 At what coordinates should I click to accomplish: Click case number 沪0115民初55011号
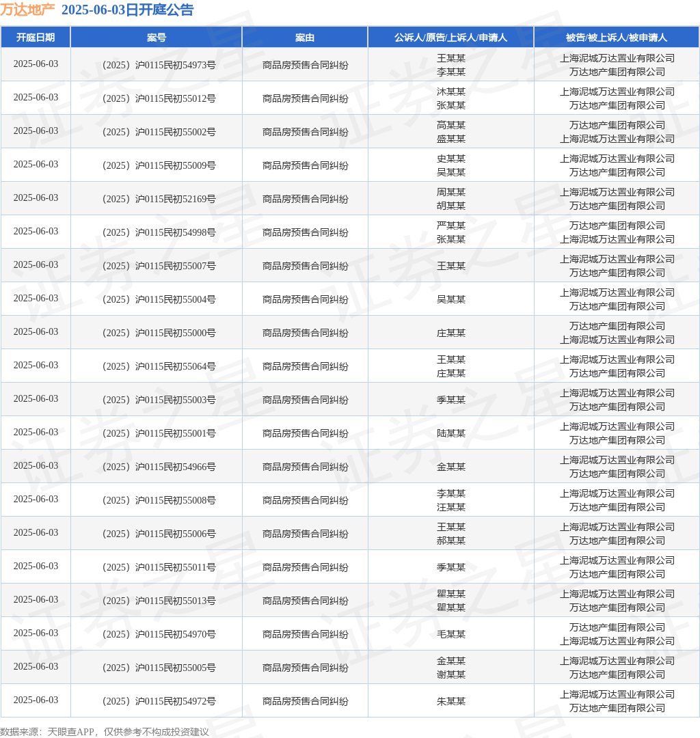(159, 566)
